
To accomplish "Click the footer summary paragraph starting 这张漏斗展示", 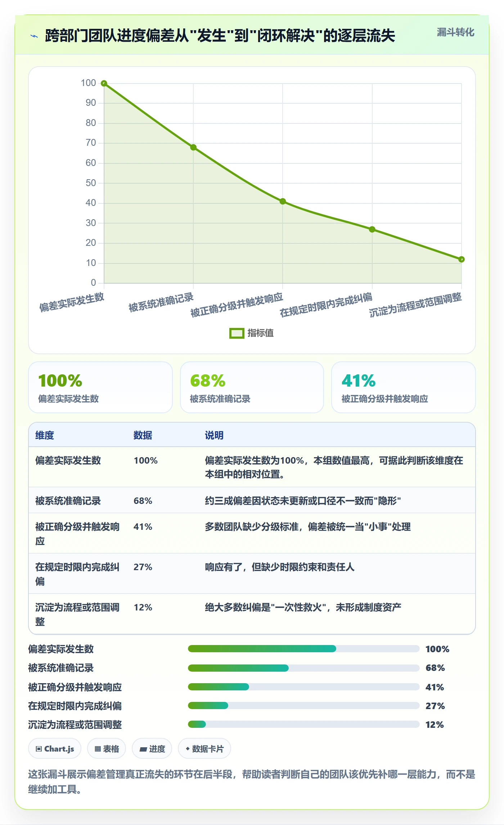I will pos(252,782).
